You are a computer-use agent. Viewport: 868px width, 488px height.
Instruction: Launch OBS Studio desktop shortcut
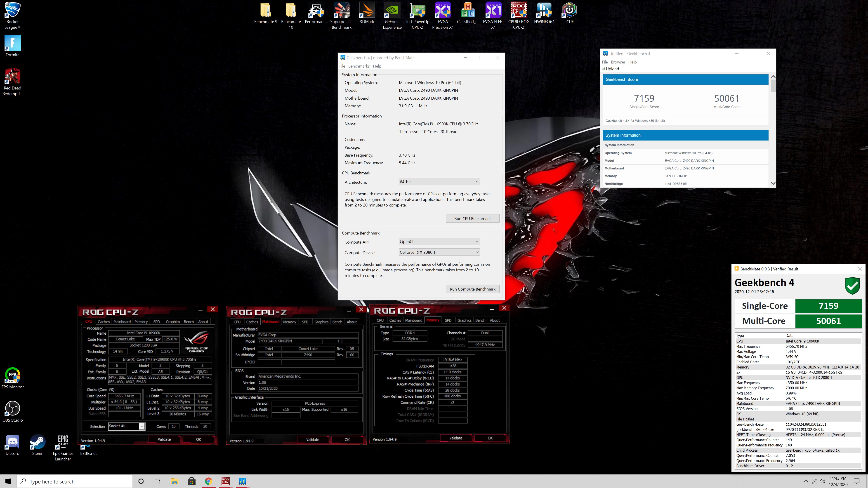pyautogui.click(x=12, y=411)
